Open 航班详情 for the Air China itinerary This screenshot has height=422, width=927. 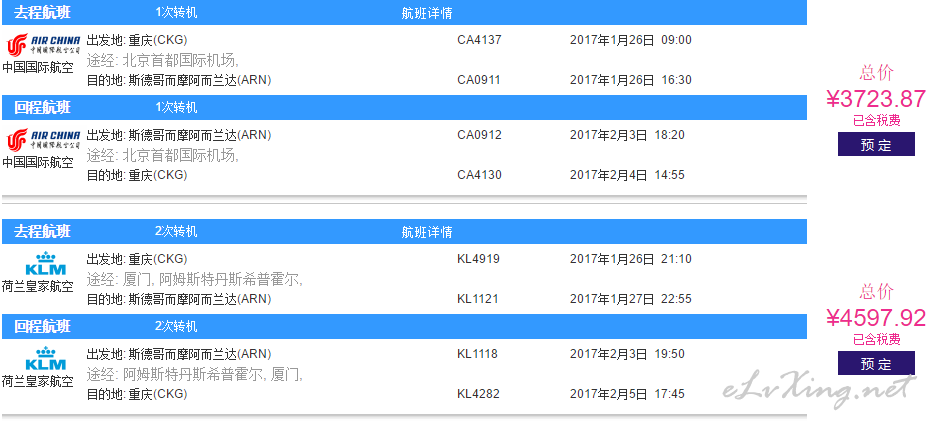427,13
